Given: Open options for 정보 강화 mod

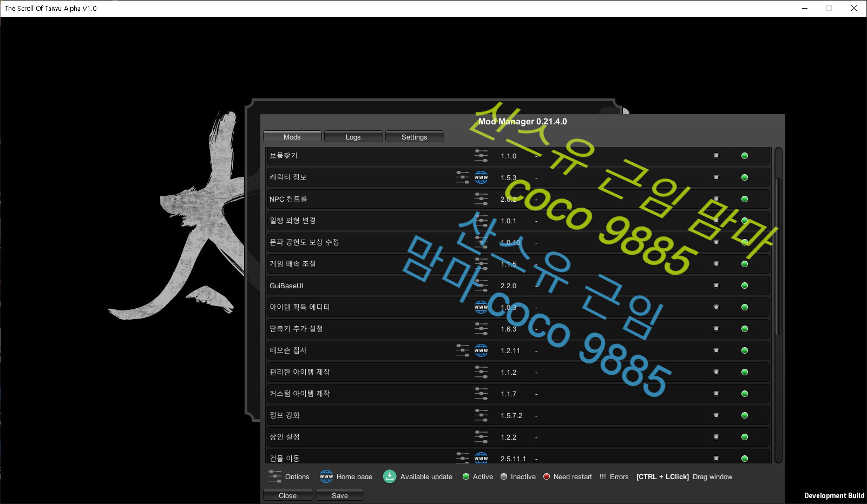Looking at the screenshot, I should tap(481, 415).
